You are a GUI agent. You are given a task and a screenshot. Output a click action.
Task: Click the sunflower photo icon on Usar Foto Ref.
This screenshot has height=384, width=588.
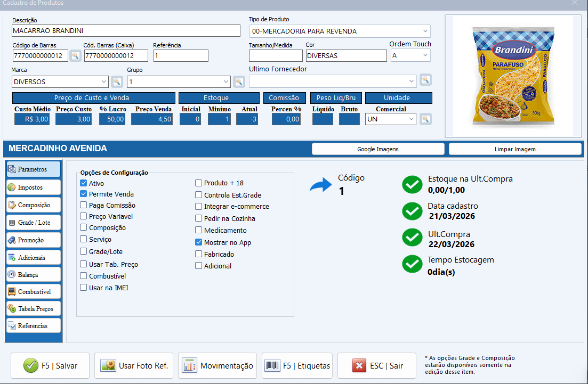tap(108, 365)
